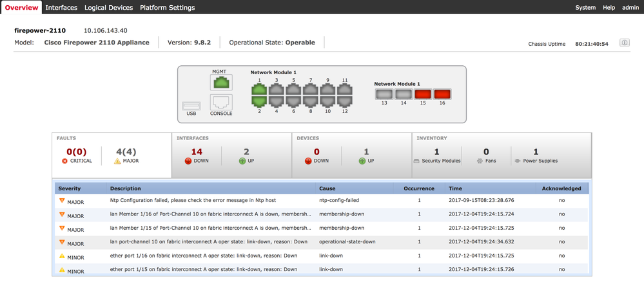
Task: Select Ethernet port 12 icon
Action: pos(345,101)
